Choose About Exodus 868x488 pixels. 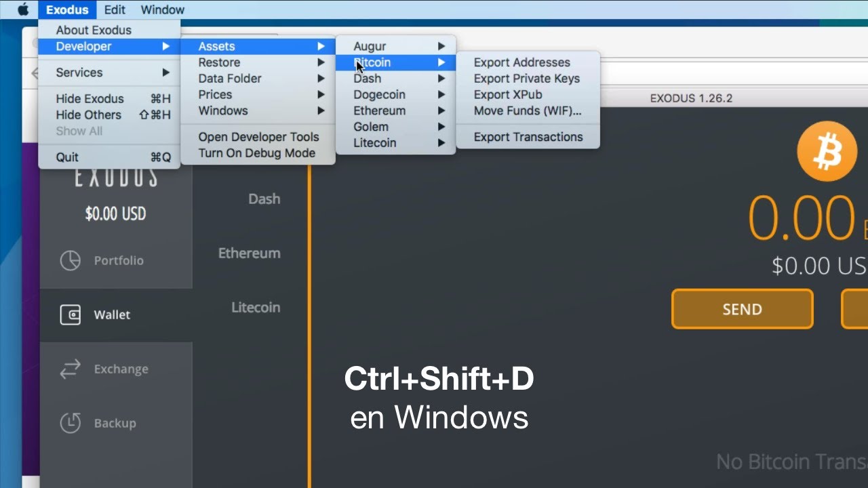109,30
